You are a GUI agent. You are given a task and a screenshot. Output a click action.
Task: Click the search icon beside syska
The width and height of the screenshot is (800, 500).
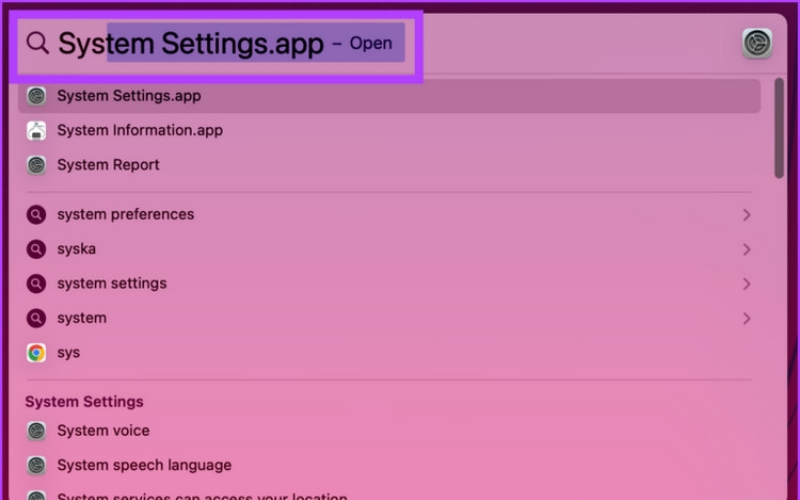36,249
